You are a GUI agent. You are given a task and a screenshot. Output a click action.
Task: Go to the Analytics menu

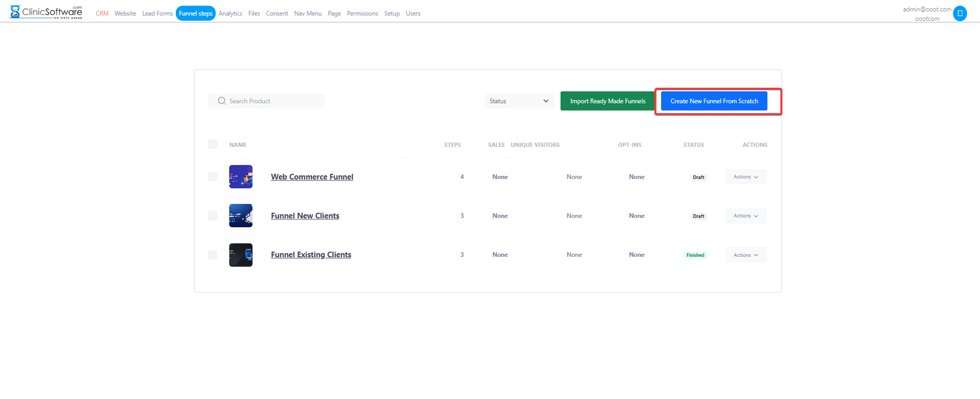pyautogui.click(x=230, y=13)
